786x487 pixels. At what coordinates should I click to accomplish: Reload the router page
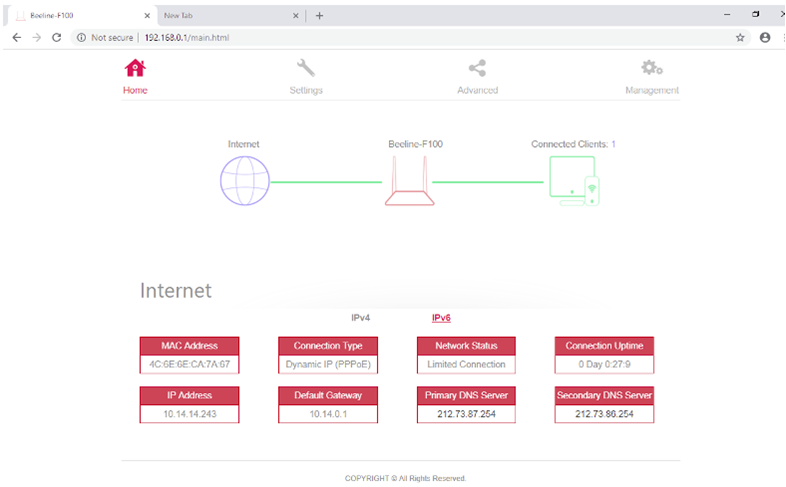pyautogui.click(x=56, y=37)
